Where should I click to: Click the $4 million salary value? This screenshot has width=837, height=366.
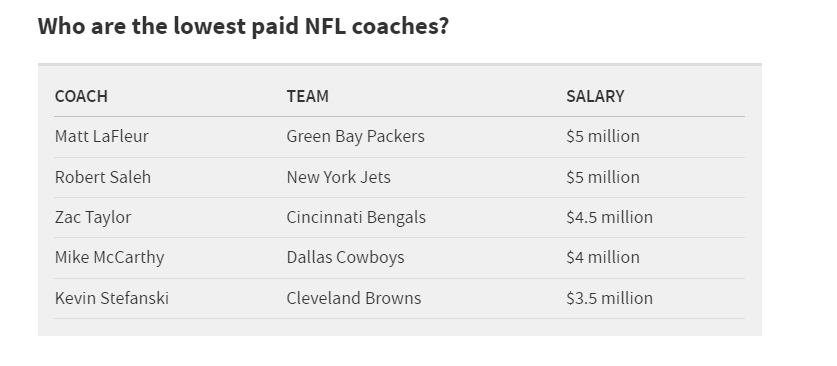[603, 257]
